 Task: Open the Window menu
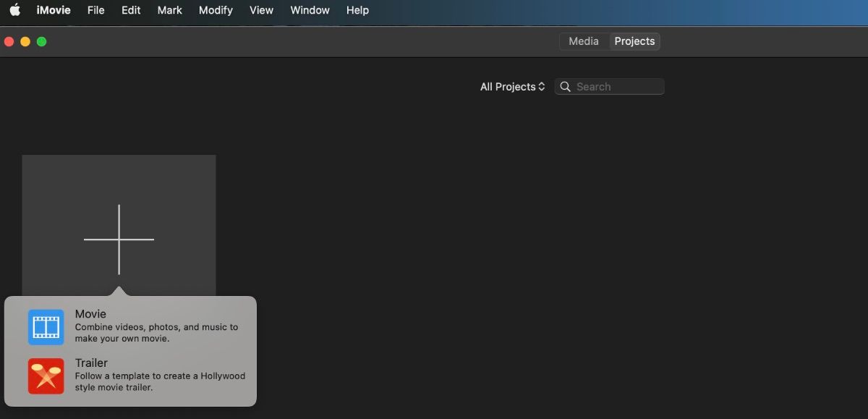click(310, 10)
